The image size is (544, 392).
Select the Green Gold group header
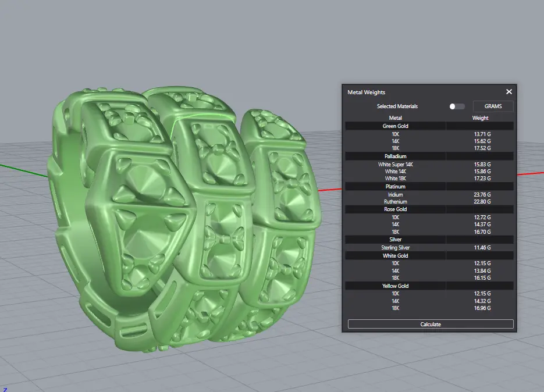coord(396,126)
